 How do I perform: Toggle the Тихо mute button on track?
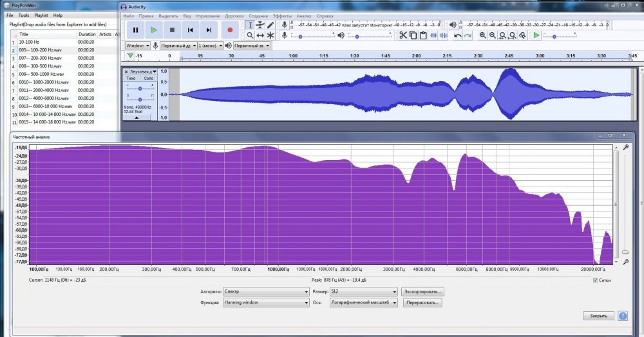pyautogui.click(x=131, y=78)
